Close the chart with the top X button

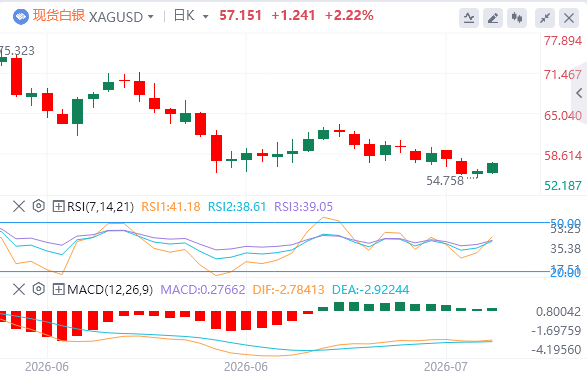pyautogui.click(x=569, y=18)
